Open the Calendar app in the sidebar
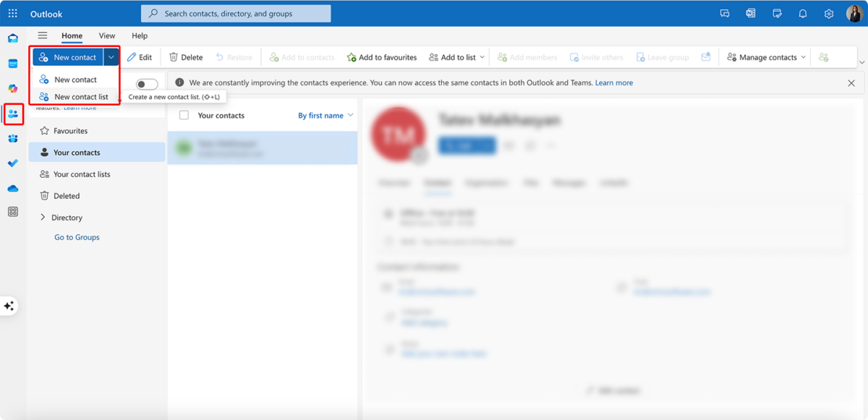 coord(12,64)
